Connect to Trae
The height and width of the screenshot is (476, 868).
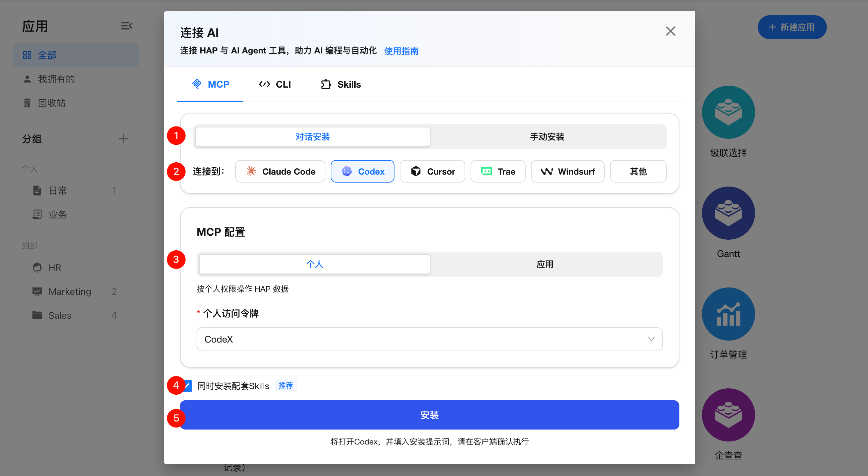pyautogui.click(x=498, y=171)
